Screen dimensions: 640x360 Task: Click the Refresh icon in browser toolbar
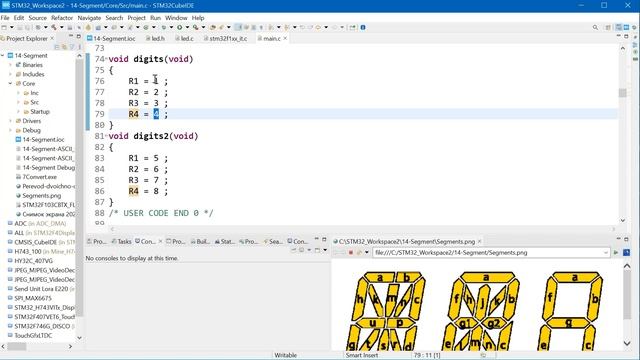coord(359,253)
